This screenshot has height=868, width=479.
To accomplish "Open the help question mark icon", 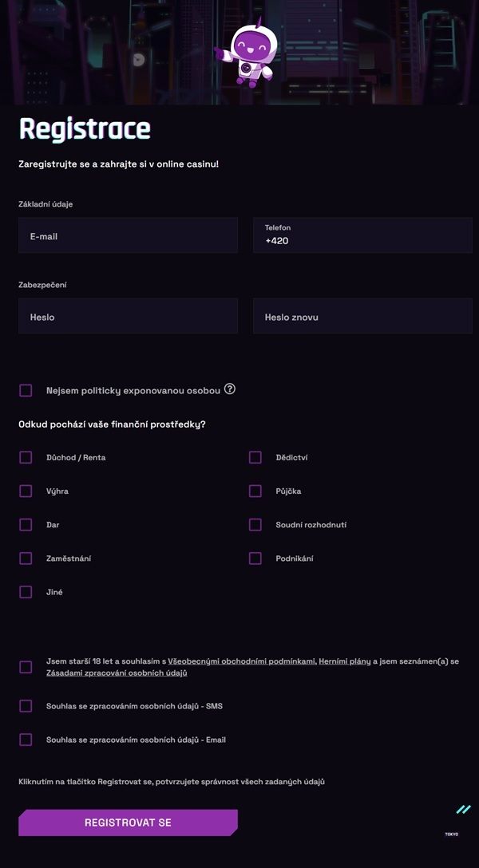I will coord(230,389).
